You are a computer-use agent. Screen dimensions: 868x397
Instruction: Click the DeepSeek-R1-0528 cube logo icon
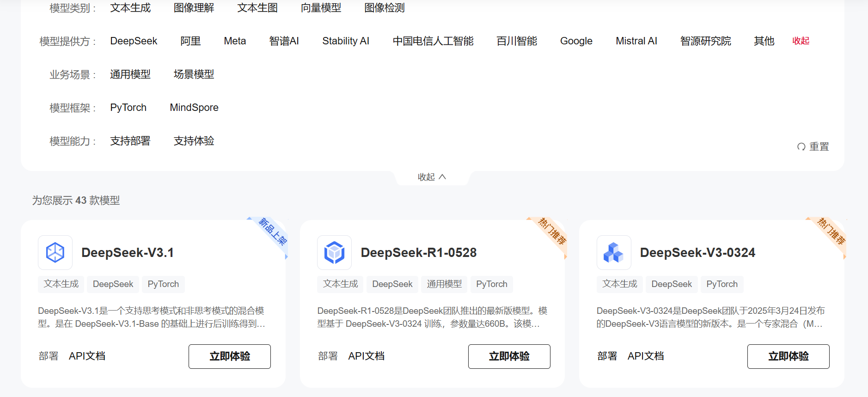[334, 253]
